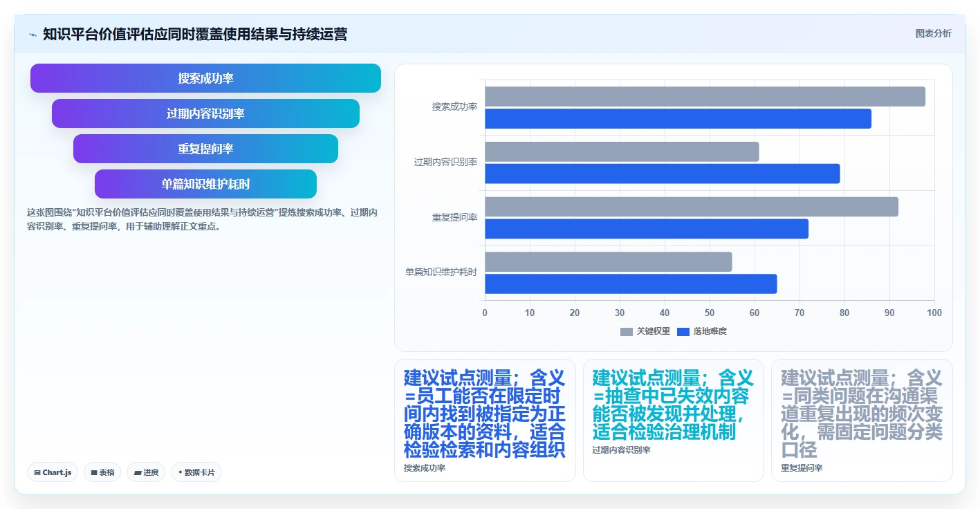Click the blue 落地难度 legend swatch
Screen dimensions: 980x509
[683, 332]
